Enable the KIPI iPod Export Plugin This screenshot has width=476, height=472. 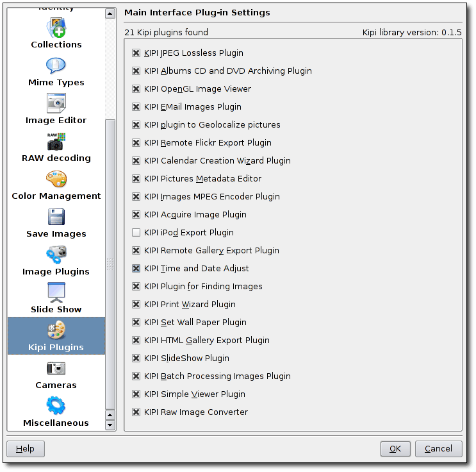(136, 233)
